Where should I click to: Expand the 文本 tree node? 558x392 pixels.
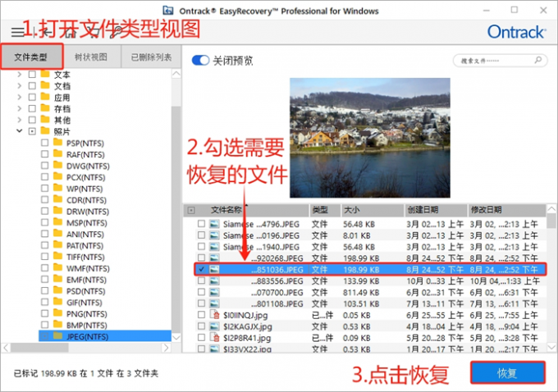(x=20, y=75)
